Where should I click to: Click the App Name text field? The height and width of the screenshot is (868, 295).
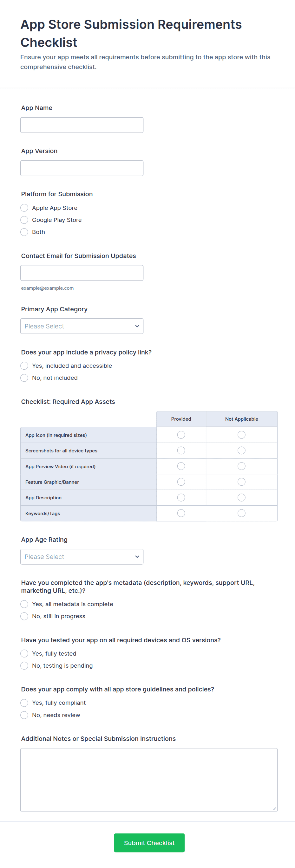[82, 125]
